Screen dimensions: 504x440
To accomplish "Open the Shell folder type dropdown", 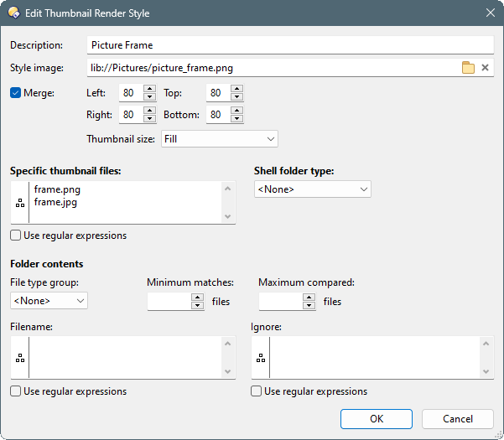I will pyautogui.click(x=313, y=189).
